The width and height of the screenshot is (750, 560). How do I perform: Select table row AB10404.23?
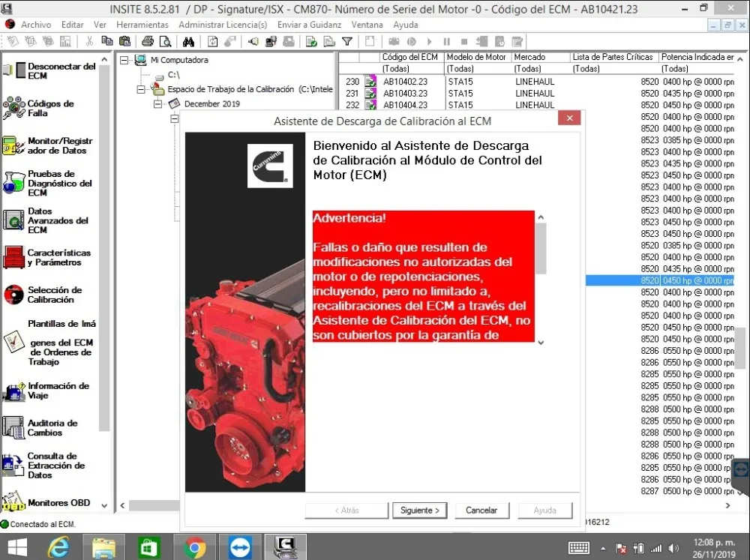[538, 105]
